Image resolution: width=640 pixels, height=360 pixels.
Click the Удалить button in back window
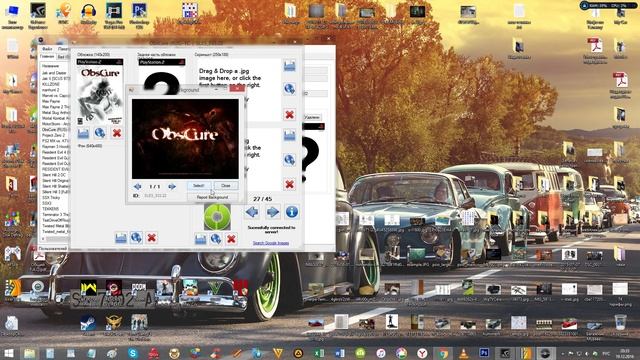[x=312, y=118]
